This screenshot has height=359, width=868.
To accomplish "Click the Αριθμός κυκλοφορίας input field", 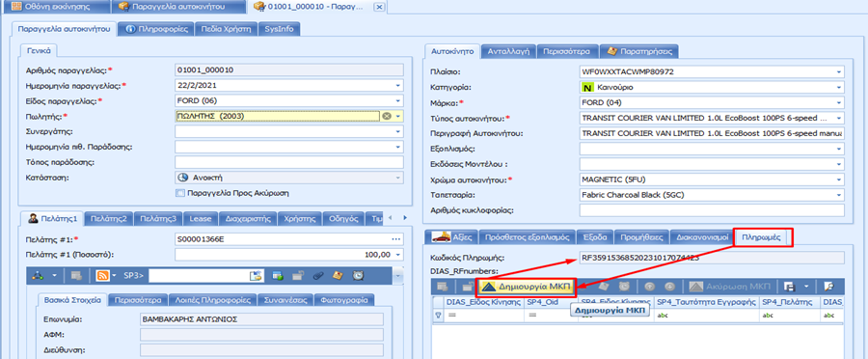I will click(x=712, y=210).
